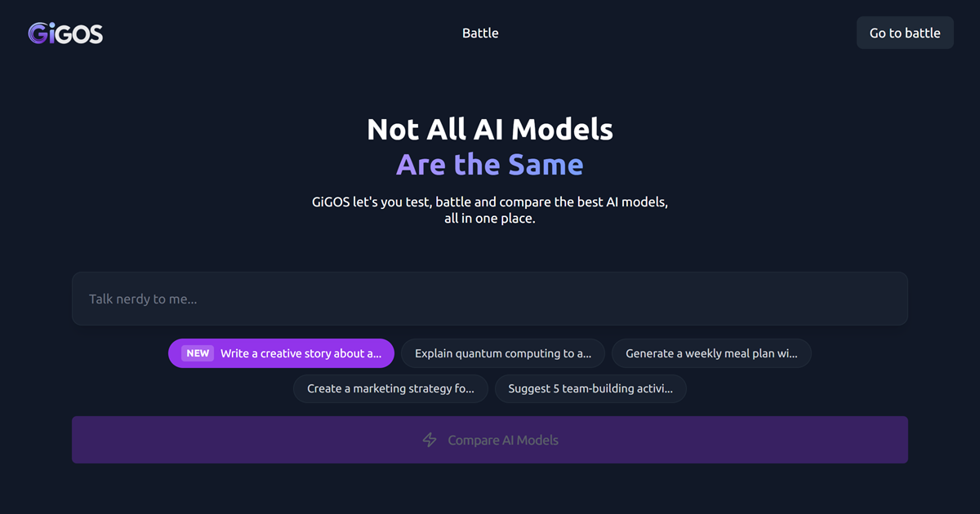
Task: Open the Battle navigation item
Action: [x=480, y=33]
